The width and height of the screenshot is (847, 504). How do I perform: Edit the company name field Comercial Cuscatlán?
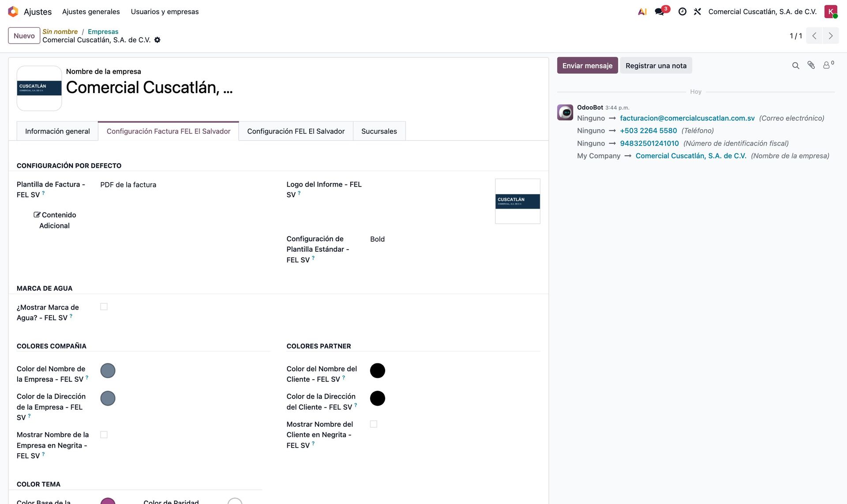pyautogui.click(x=149, y=87)
